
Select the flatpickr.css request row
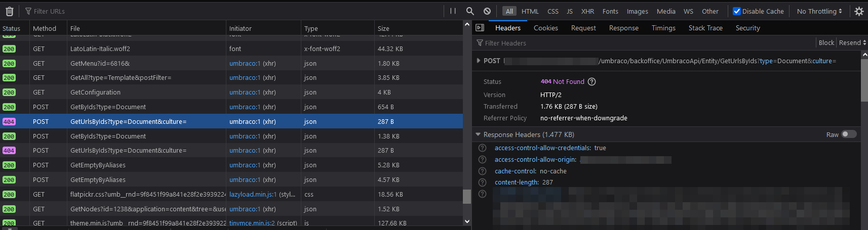231,195
